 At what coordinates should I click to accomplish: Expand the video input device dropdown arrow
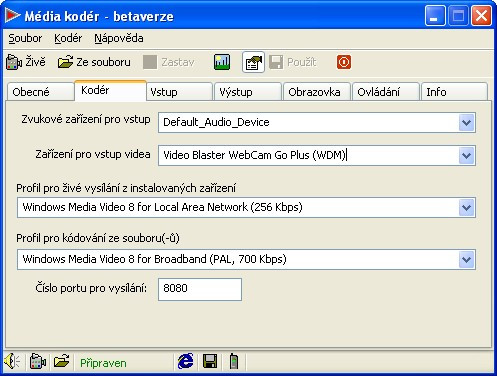(466, 155)
